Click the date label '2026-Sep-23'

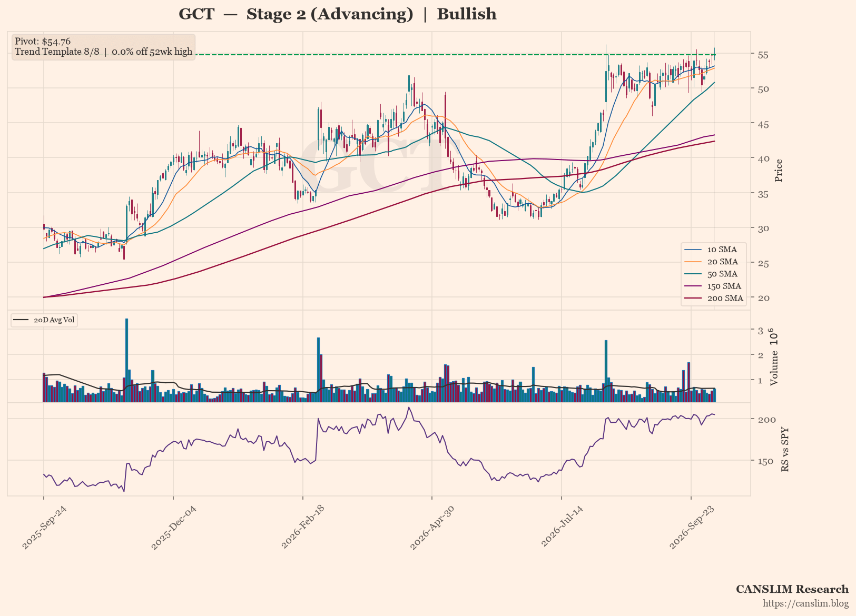click(x=691, y=527)
